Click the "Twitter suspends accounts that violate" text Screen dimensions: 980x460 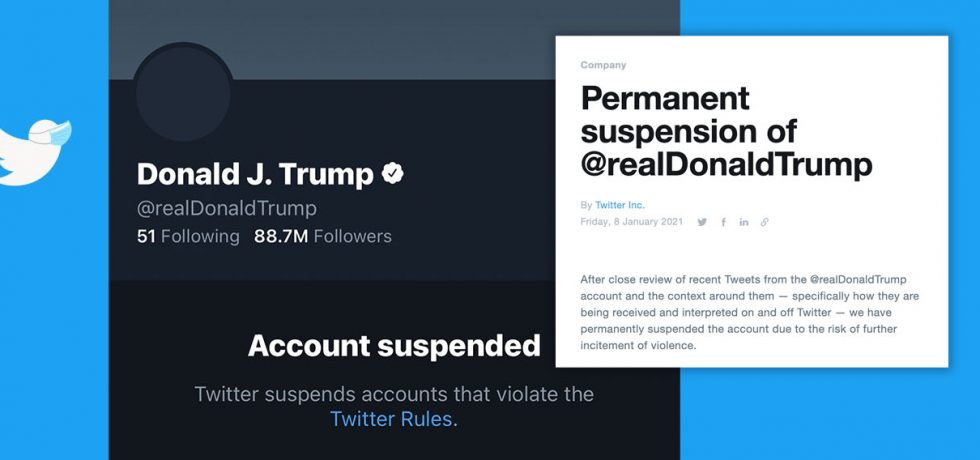(x=394, y=394)
